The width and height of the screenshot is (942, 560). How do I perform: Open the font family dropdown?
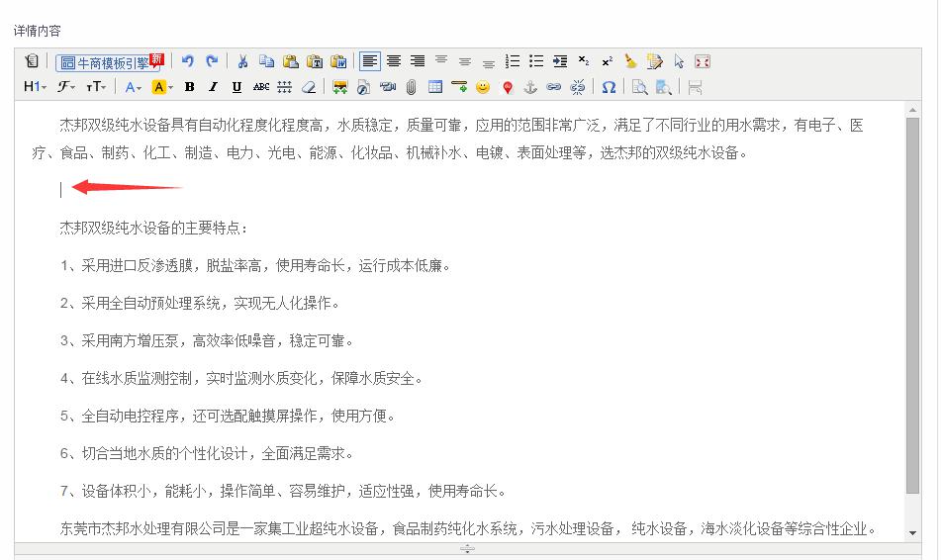66,87
